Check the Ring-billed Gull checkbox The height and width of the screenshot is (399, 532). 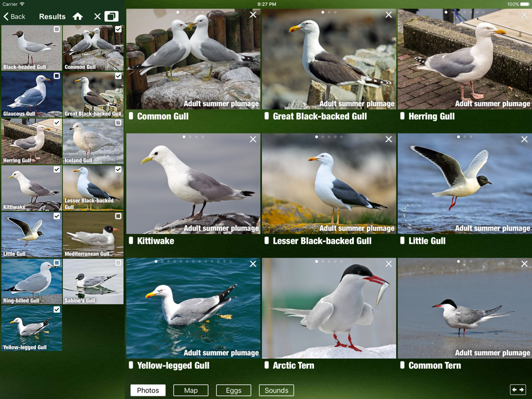(x=57, y=263)
